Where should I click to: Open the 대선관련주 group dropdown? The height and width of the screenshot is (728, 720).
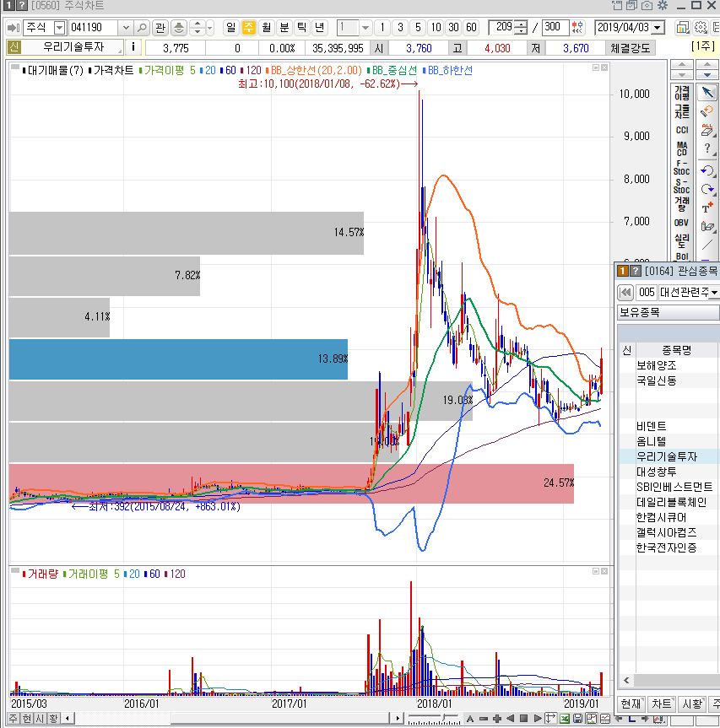(x=714, y=293)
